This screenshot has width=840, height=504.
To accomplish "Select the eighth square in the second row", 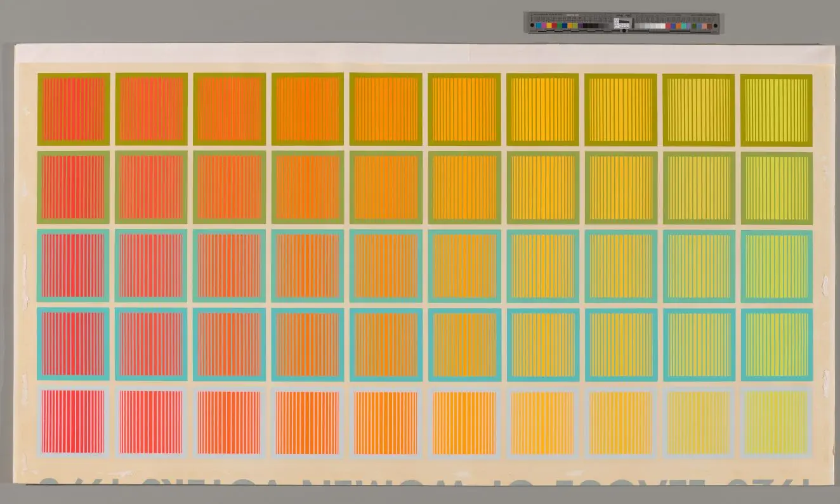I will [x=620, y=188].
